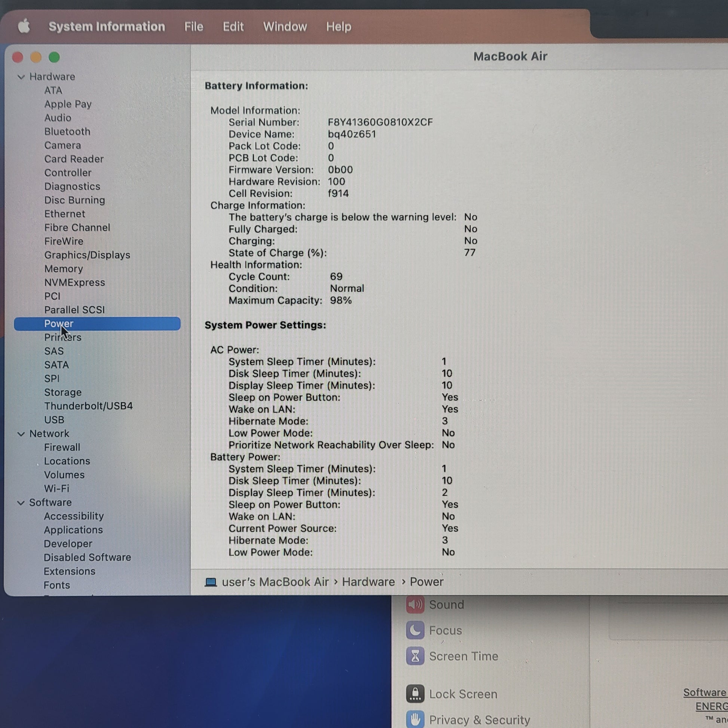Click Hardware in the path bar
This screenshot has width=728, height=728.
tap(368, 582)
